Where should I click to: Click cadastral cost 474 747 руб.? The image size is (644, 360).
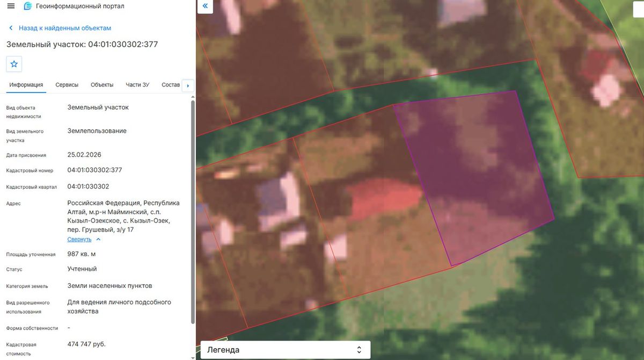coord(86,344)
